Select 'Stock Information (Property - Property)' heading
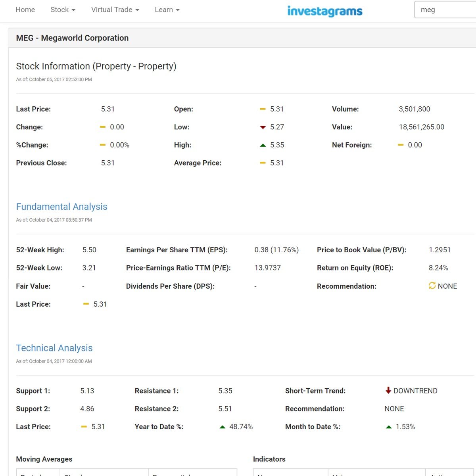 tap(96, 66)
